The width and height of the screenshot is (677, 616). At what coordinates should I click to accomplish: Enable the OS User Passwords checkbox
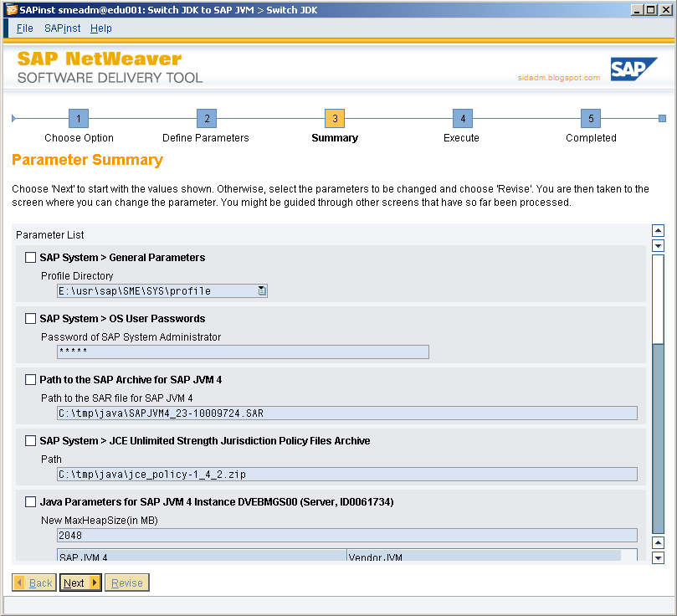point(30,318)
